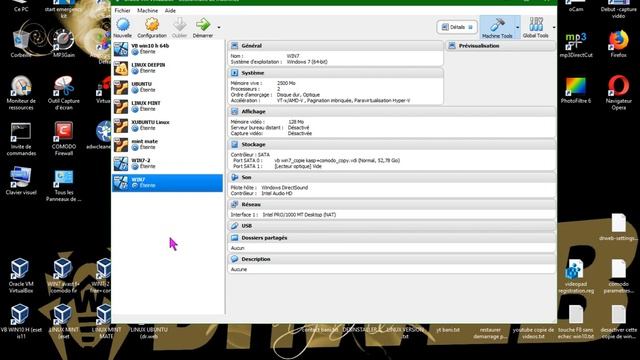Open the Corbeille recycle bin
This screenshot has height=360, width=640.
pos(20,43)
